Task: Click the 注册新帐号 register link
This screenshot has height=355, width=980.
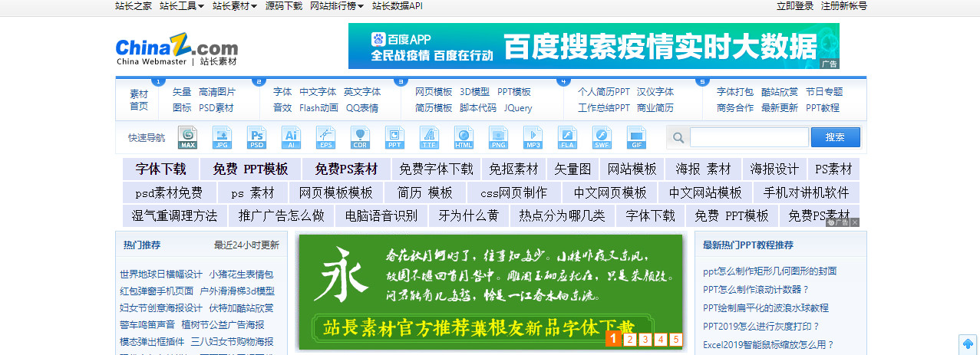Action: click(844, 6)
